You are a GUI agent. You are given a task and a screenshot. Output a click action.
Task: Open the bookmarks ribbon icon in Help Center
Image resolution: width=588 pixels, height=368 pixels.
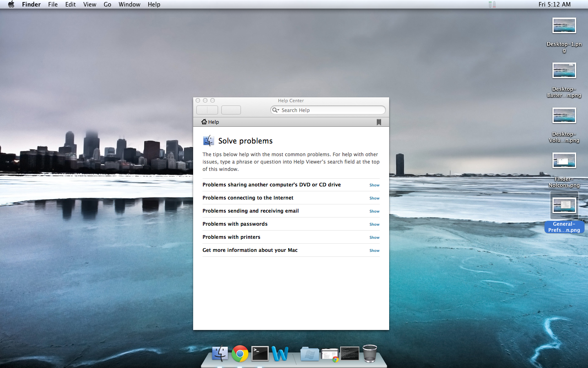coord(379,122)
